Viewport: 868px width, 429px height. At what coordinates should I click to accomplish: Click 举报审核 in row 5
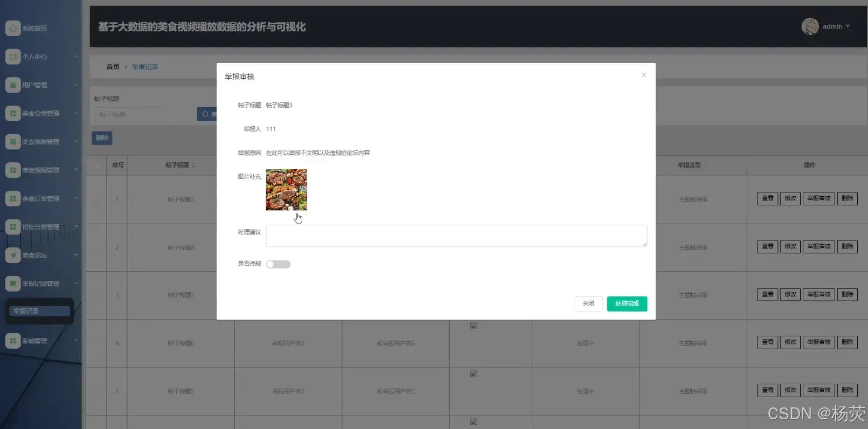(819, 390)
